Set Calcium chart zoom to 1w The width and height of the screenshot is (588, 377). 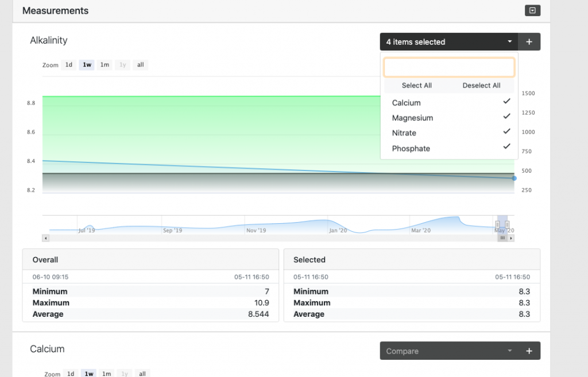(x=89, y=374)
